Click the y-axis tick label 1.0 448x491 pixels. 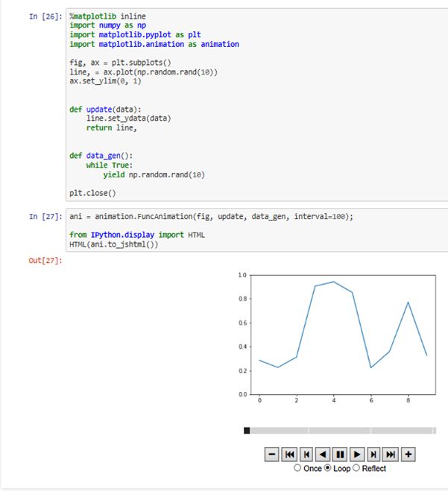tap(242, 275)
